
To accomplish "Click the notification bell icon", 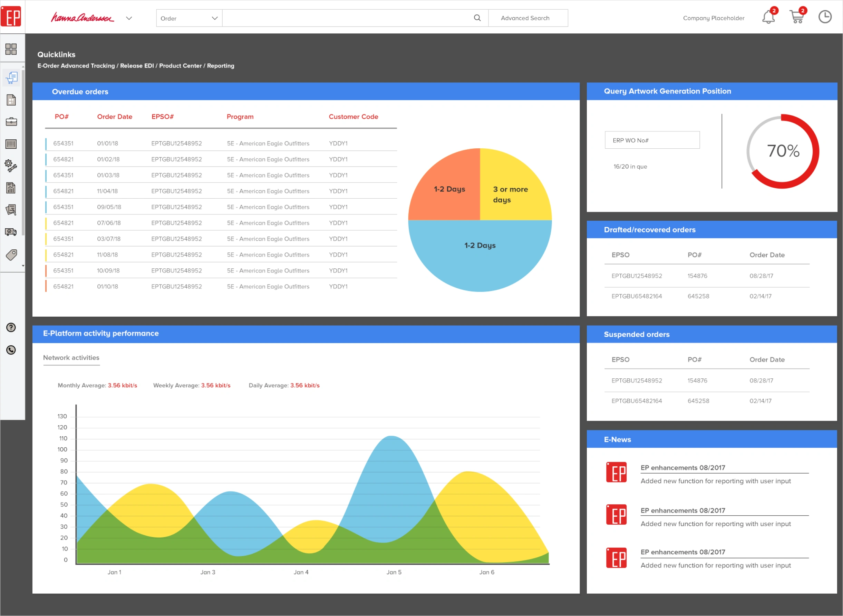I will tap(768, 18).
